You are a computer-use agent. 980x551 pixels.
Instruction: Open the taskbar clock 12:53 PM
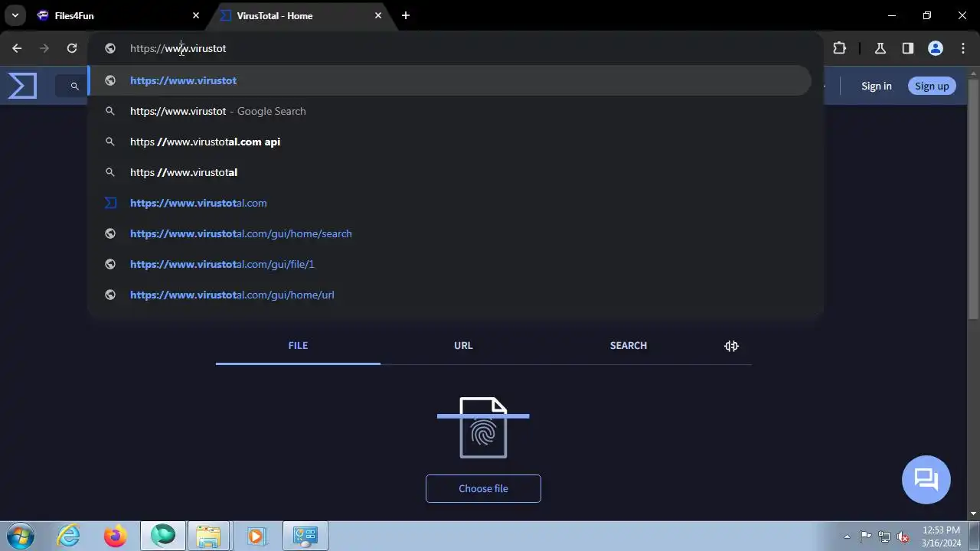(x=941, y=536)
